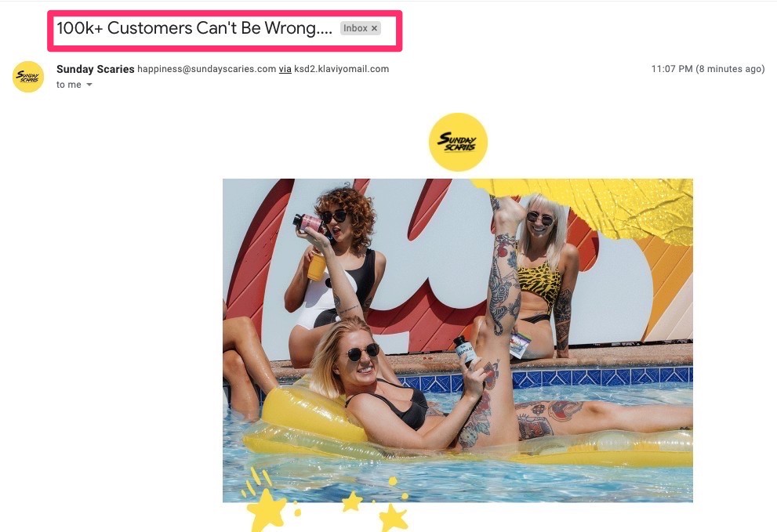777x532 pixels.
Task: Click the rightmost yellow star graphic
Action: pos(394,518)
